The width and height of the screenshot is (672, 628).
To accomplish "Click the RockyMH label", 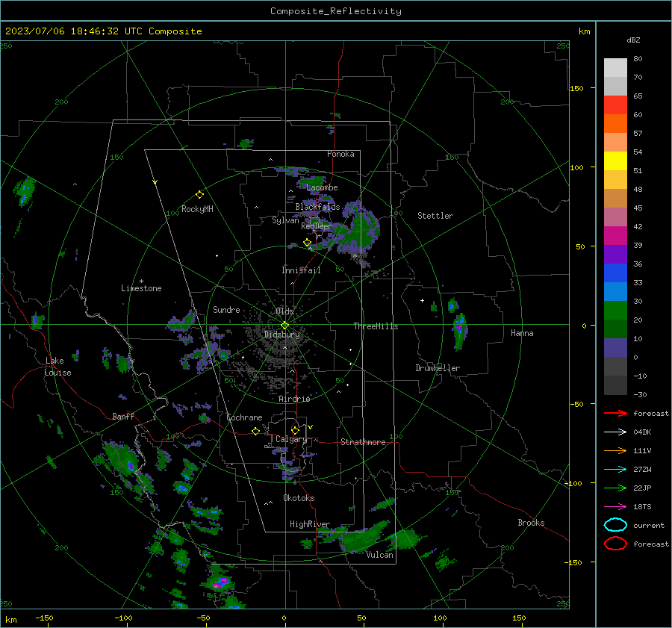I will (x=197, y=209).
